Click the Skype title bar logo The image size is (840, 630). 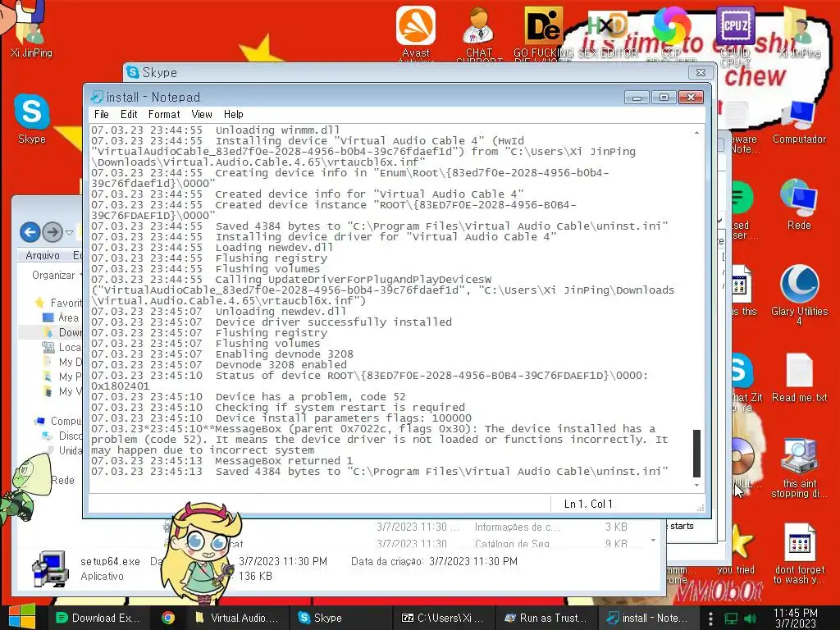point(132,72)
